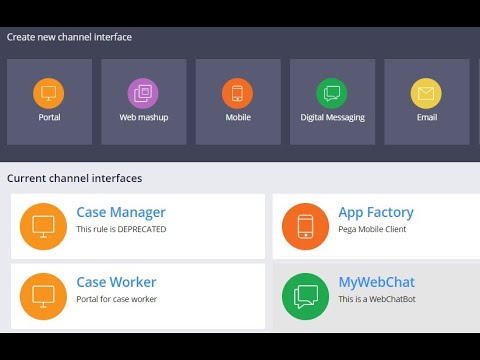Image resolution: width=480 pixels, height=360 pixels.
Task: Click the App Factory phone icon
Action: coord(305,226)
